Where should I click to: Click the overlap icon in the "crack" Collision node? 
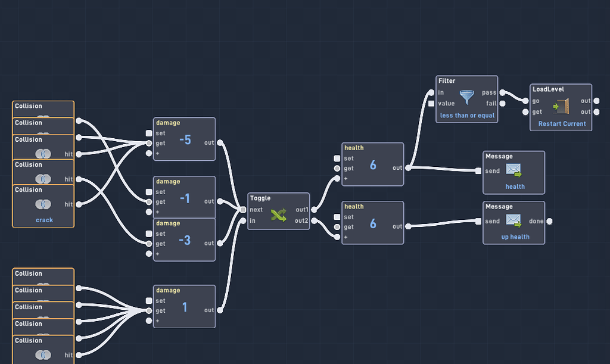43,204
